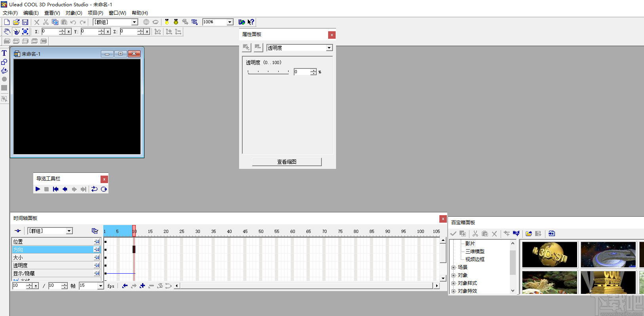Activate the context help arrow-question icon
The image size is (644, 316).
click(x=251, y=22)
